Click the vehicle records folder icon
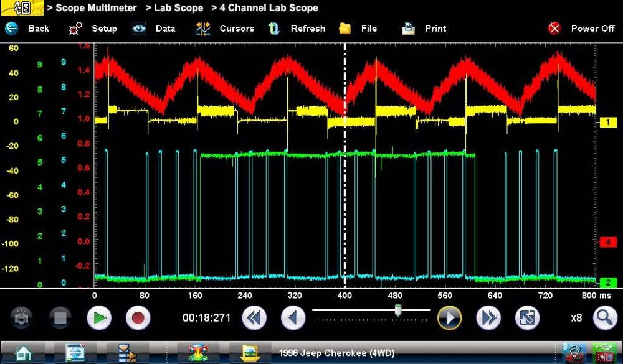Image resolution: width=623 pixels, height=364 pixels. click(x=250, y=353)
